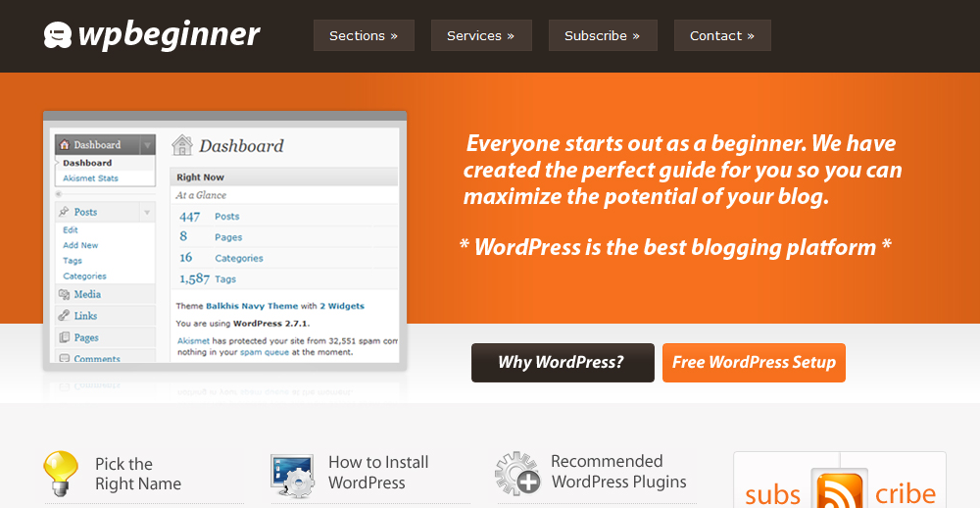980x508 pixels.
Task: Select Add New under Posts
Action: click(x=80, y=245)
